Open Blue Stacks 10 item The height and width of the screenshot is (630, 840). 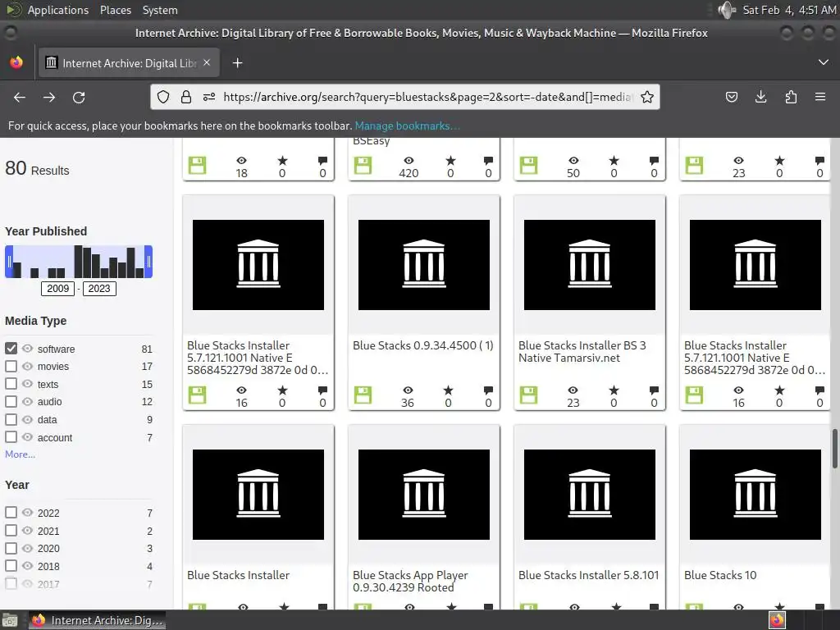click(x=720, y=575)
